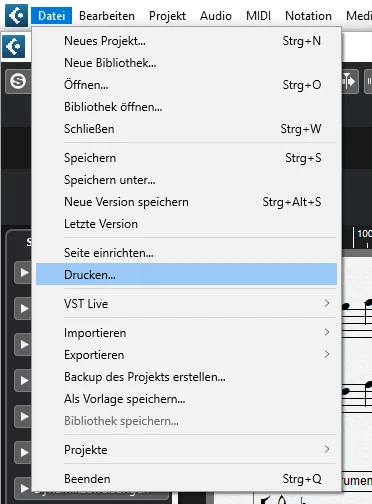Click the split-arrow toolbar icon at right
This screenshot has width=372, height=504.
[x=349, y=81]
